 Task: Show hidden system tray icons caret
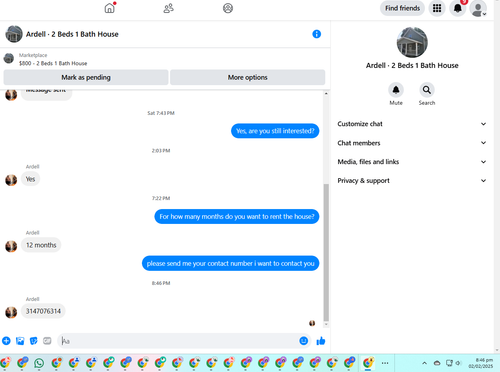[424, 363]
